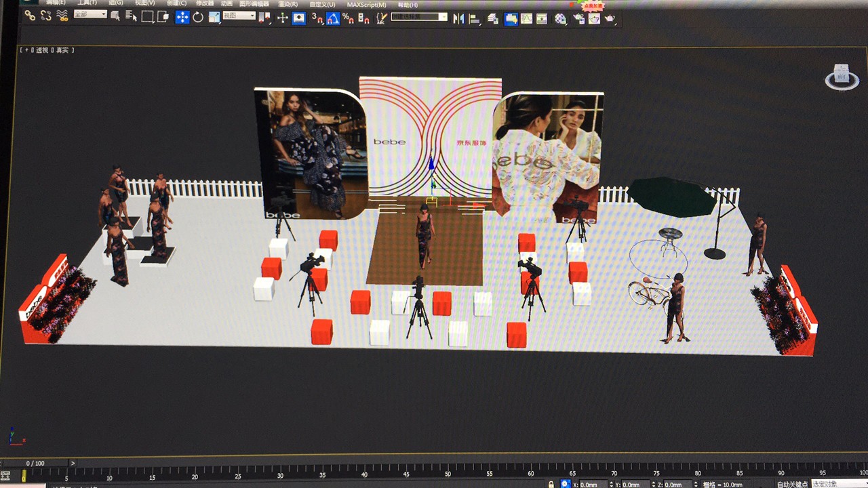Open the named selection sets dropdown
The image size is (868, 488).
419,17
